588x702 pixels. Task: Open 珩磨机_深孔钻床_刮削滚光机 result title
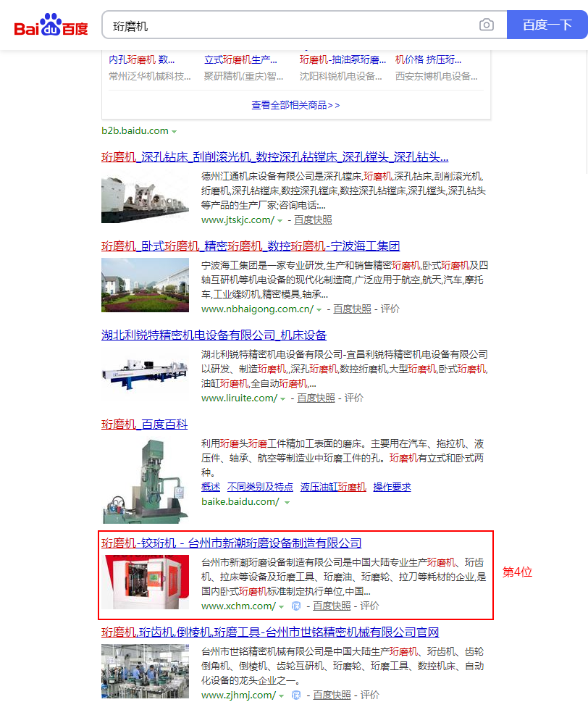[274, 157]
